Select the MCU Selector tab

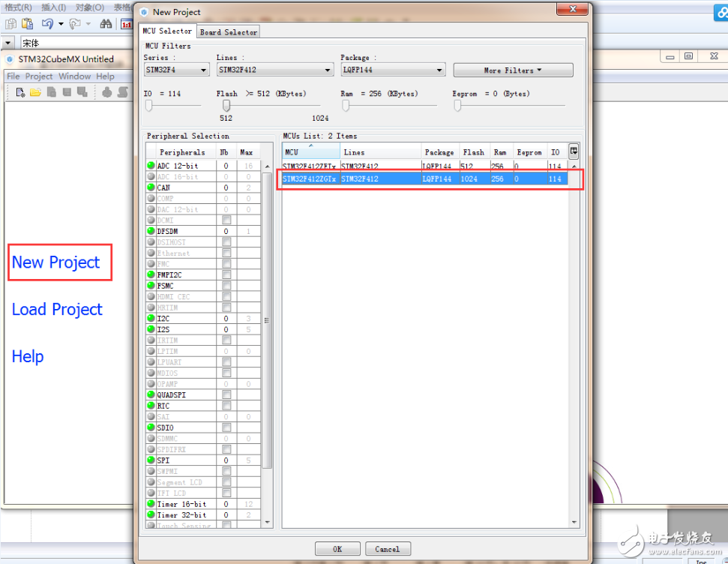[167, 31]
